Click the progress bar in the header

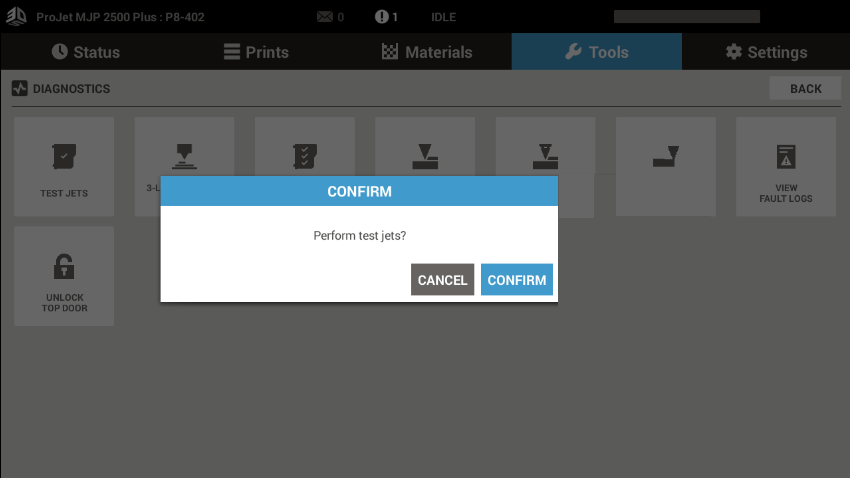click(687, 17)
